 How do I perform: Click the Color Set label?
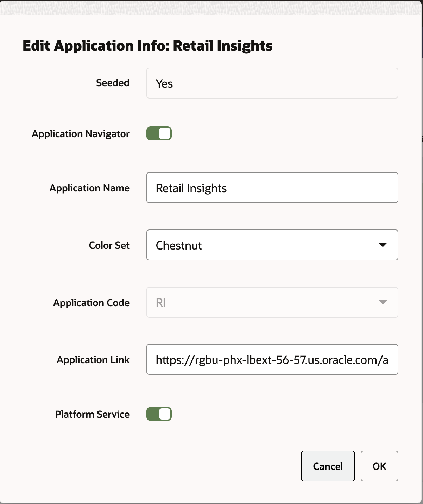[109, 245]
